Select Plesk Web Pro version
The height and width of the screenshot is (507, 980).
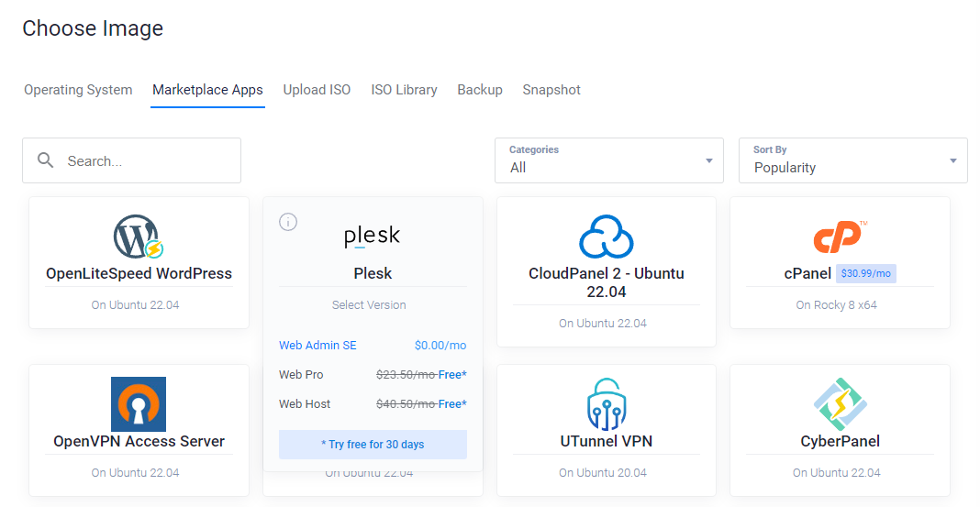pyautogui.click(x=373, y=375)
